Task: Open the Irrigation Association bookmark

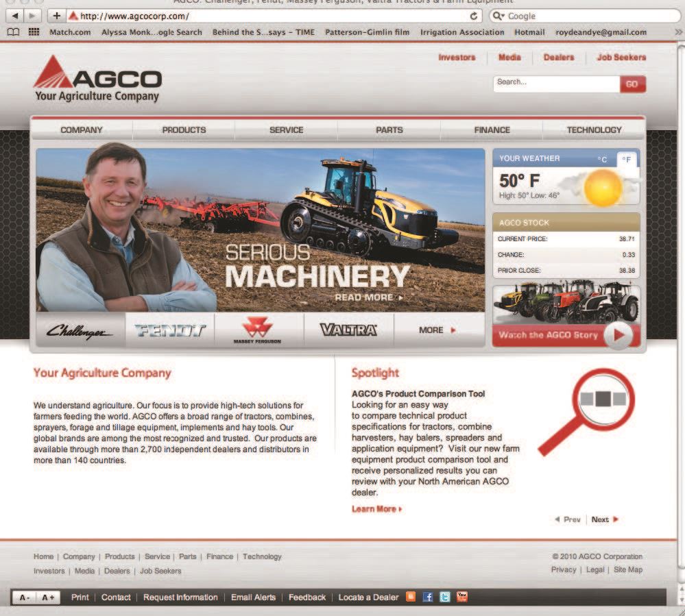Action: click(x=462, y=32)
